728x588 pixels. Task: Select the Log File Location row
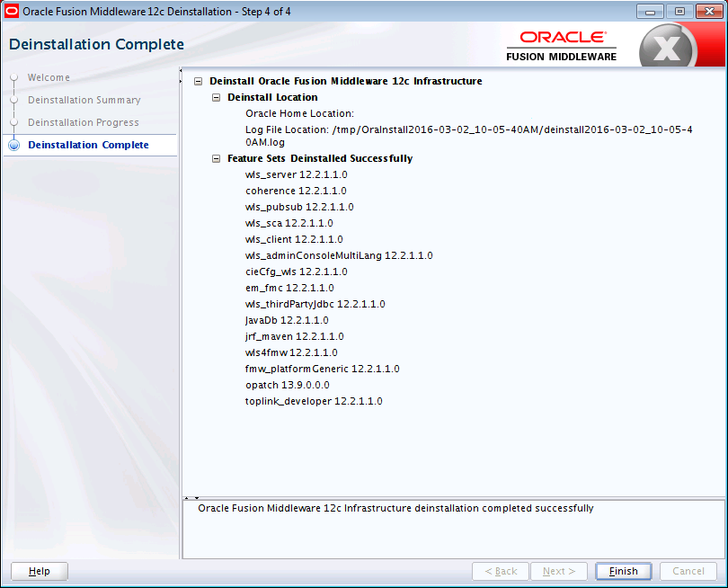point(469,136)
